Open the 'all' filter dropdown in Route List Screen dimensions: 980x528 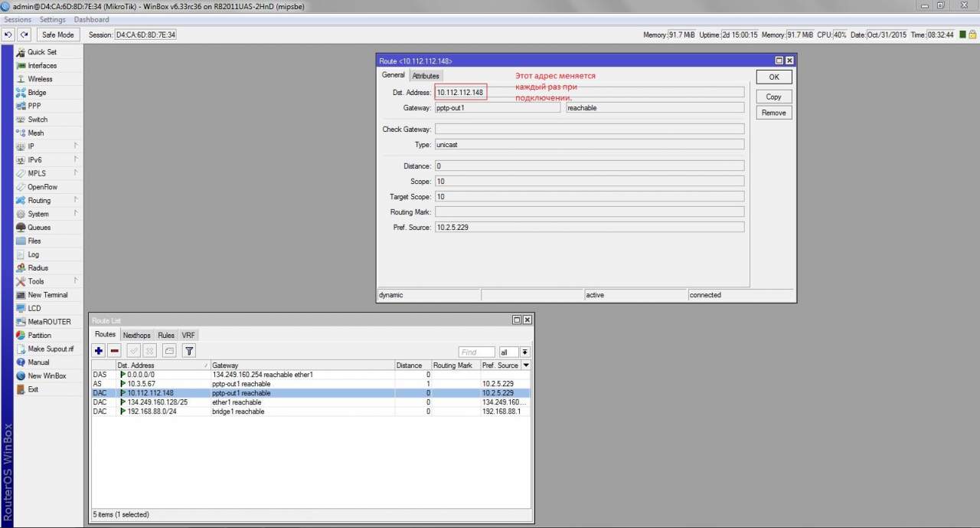(x=514, y=353)
